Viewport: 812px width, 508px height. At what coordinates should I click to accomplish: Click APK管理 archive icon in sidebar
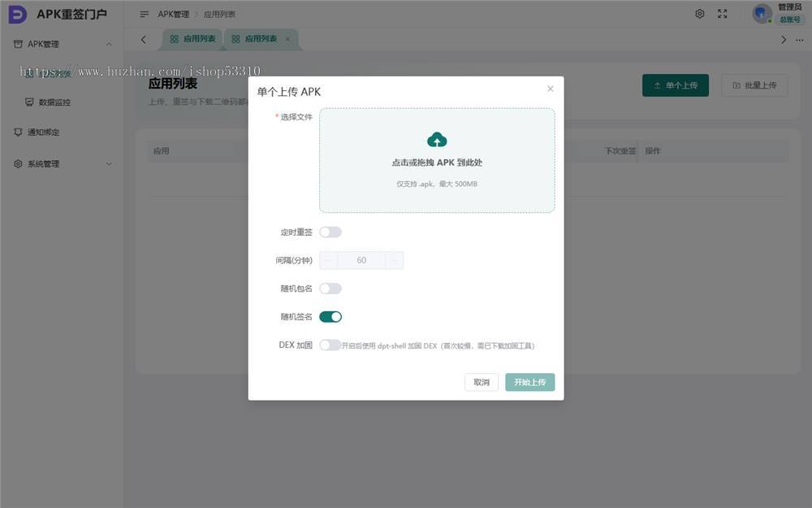(x=18, y=44)
